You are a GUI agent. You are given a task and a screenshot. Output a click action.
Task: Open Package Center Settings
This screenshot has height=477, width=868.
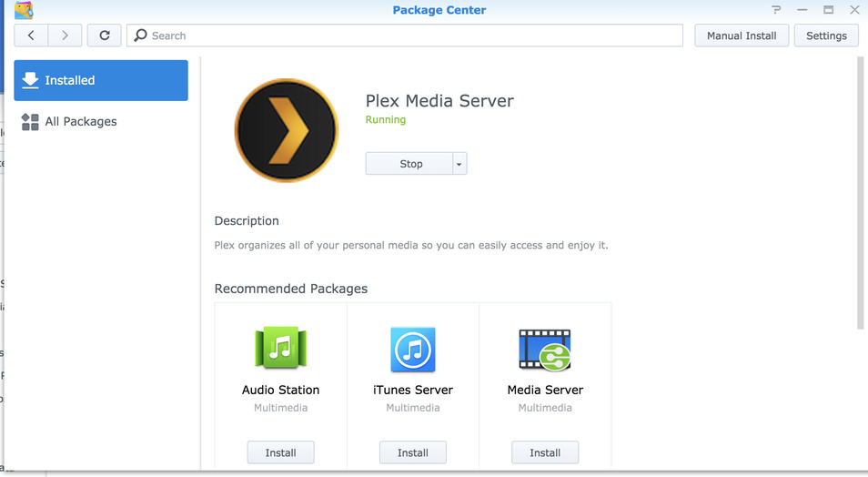tap(826, 36)
